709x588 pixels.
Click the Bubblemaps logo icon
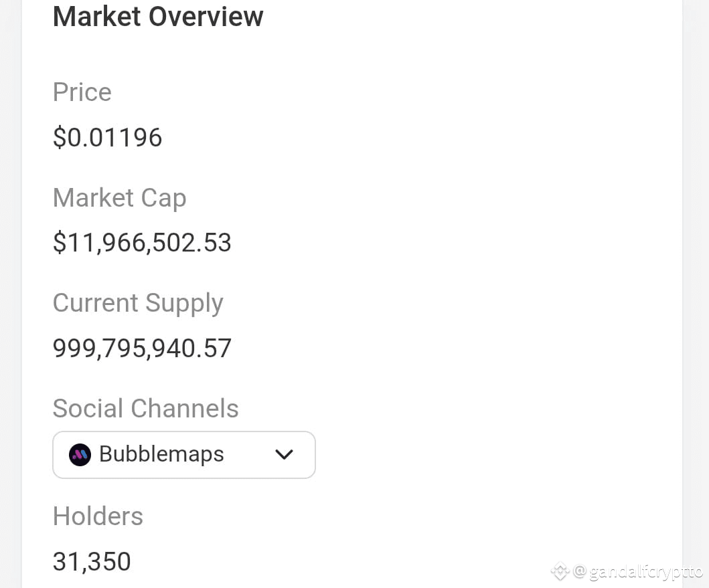pyautogui.click(x=80, y=455)
